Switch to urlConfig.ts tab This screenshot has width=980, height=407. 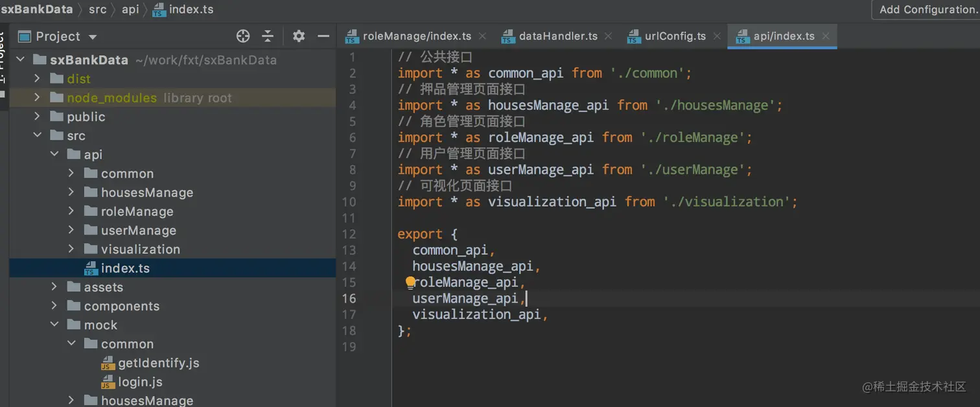675,36
